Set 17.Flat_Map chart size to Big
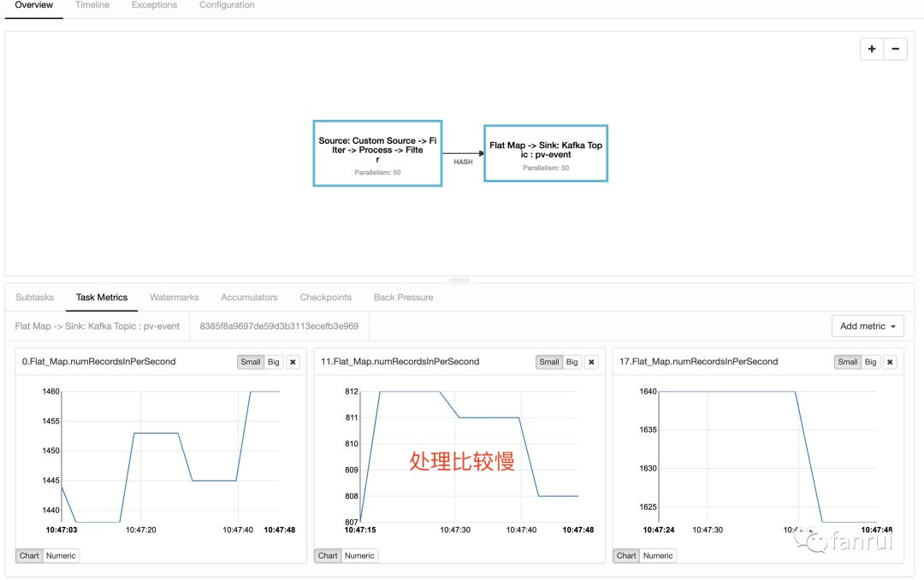This screenshot has height=580, width=924. pos(870,362)
